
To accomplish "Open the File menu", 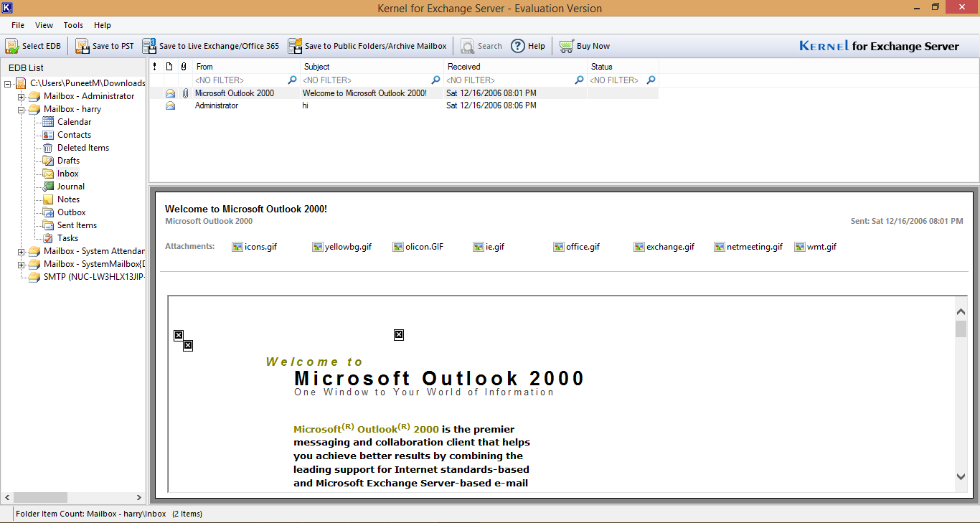I will (x=18, y=25).
